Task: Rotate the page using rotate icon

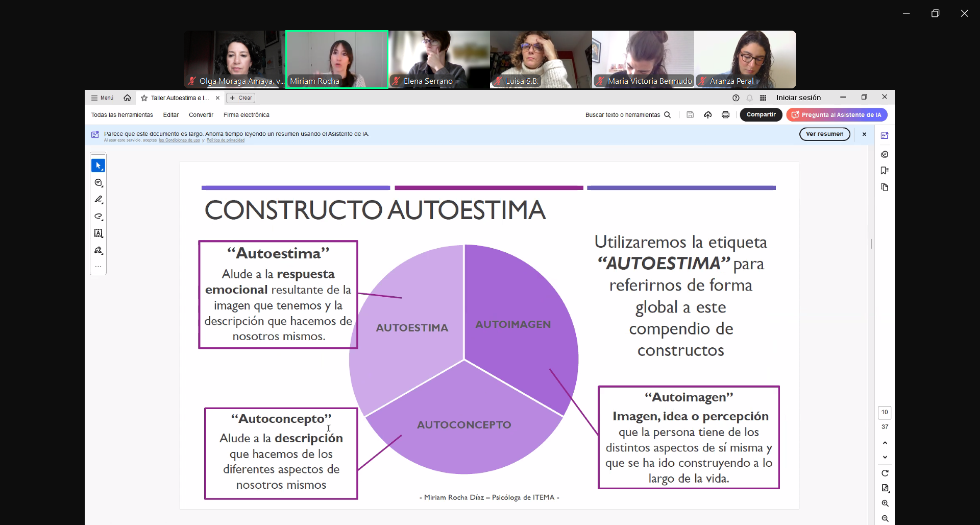Action: tap(885, 473)
